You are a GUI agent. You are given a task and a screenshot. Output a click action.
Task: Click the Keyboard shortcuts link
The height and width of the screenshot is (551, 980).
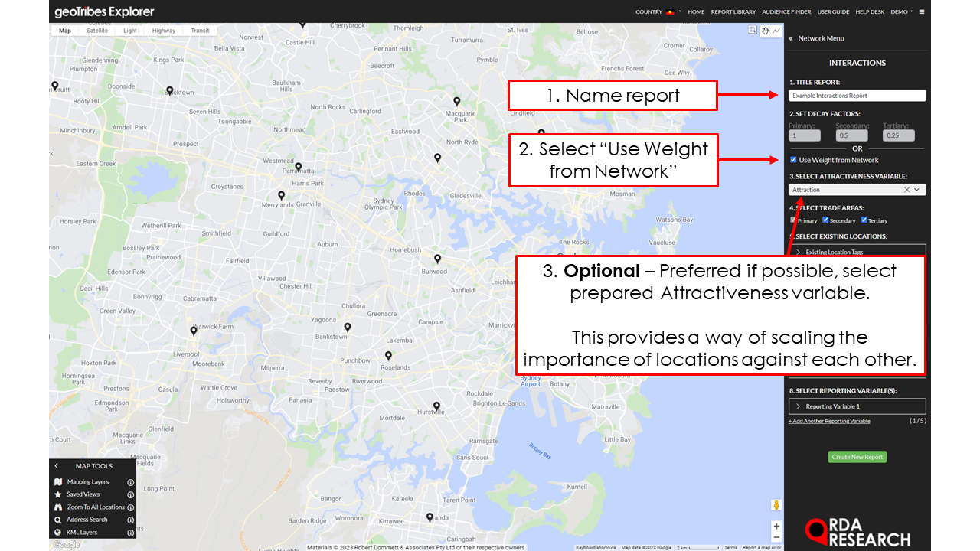pos(596,547)
